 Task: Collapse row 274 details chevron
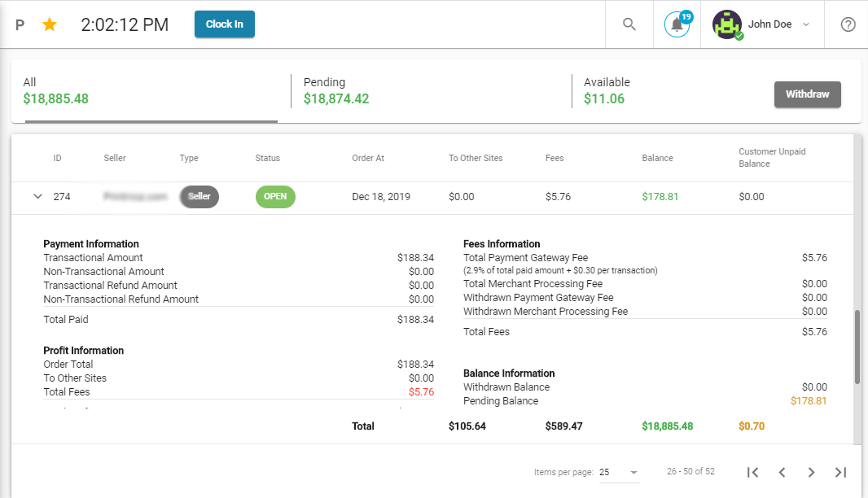[37, 196]
